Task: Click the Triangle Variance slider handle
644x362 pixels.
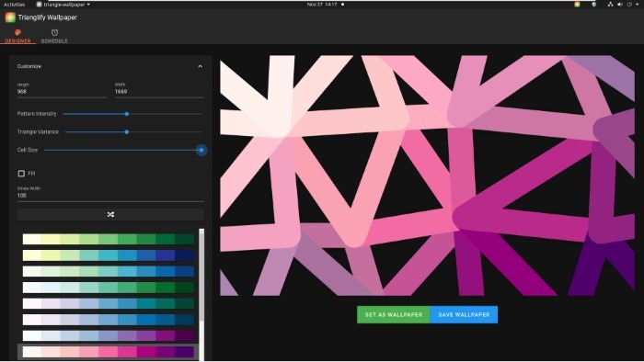Action: (x=127, y=132)
